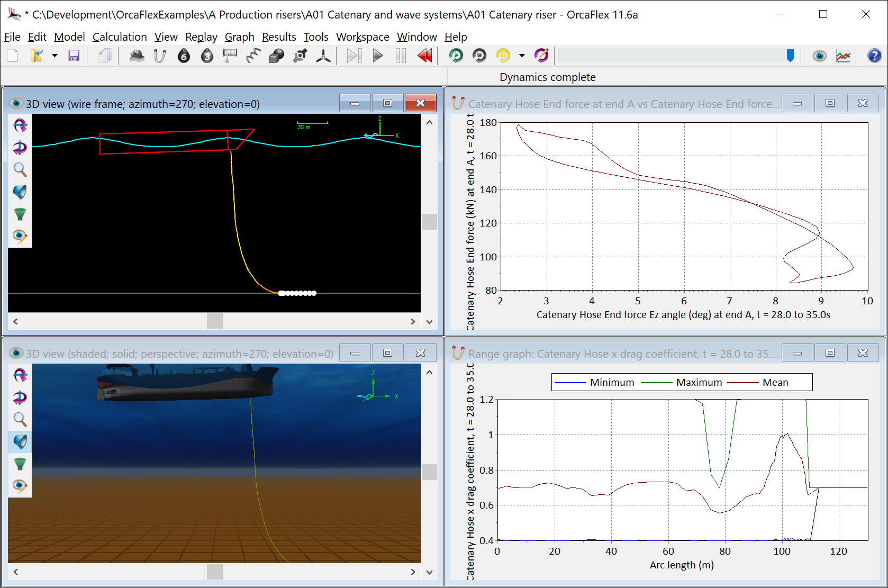Select the 3D buoy tool
This screenshot has width=888, height=588.
pyautogui.click(x=207, y=56)
